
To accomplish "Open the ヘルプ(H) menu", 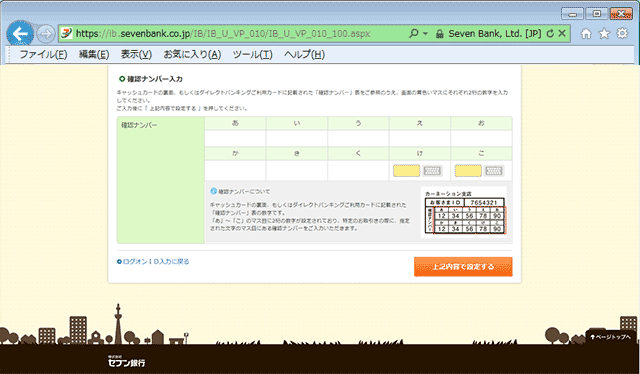I will pos(304,54).
